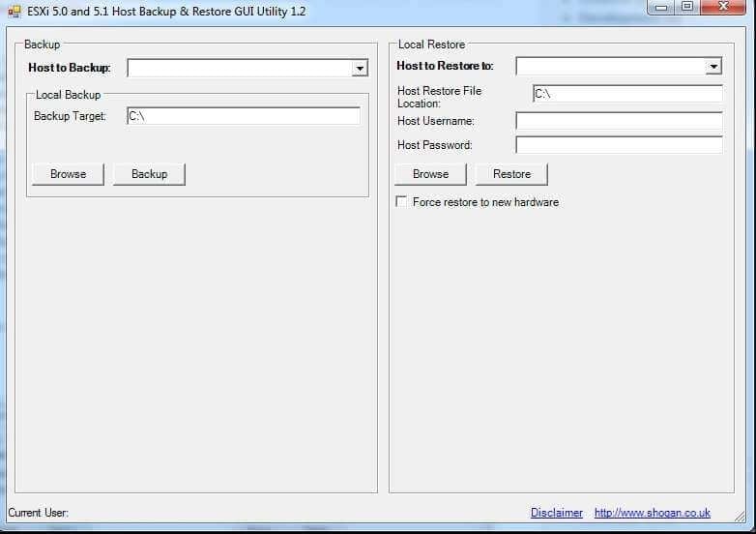Minimize the utility window
Viewport: 756px width, 534px height.
coord(661,7)
